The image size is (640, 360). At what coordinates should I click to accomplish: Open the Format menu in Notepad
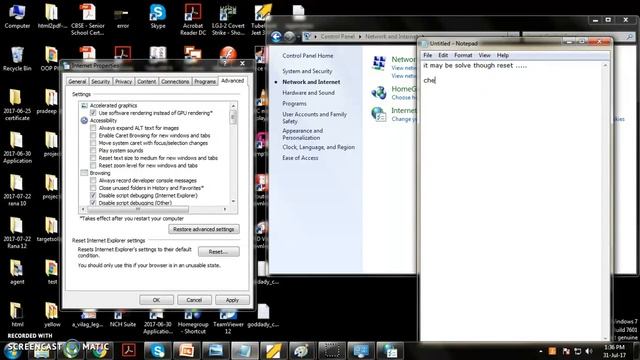point(463,55)
